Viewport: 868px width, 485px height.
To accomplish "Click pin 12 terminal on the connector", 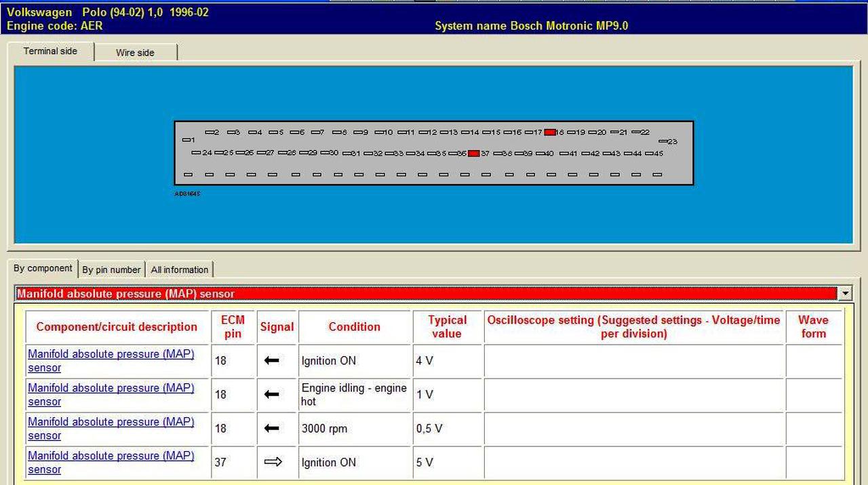I will click(x=424, y=132).
